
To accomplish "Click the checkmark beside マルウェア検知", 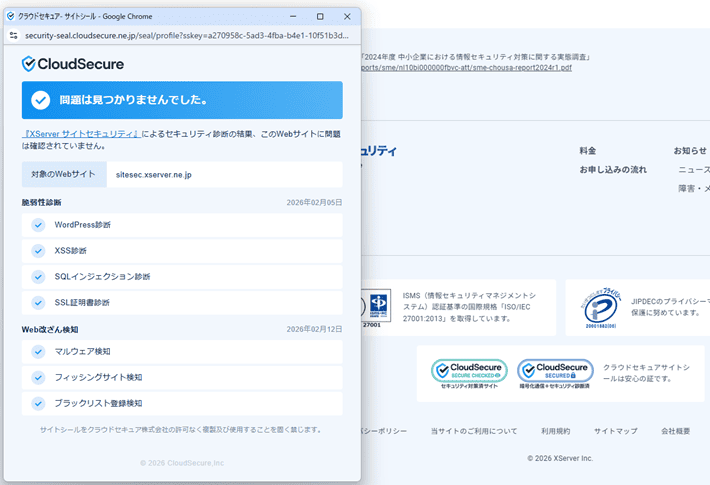I will pyautogui.click(x=38, y=351).
